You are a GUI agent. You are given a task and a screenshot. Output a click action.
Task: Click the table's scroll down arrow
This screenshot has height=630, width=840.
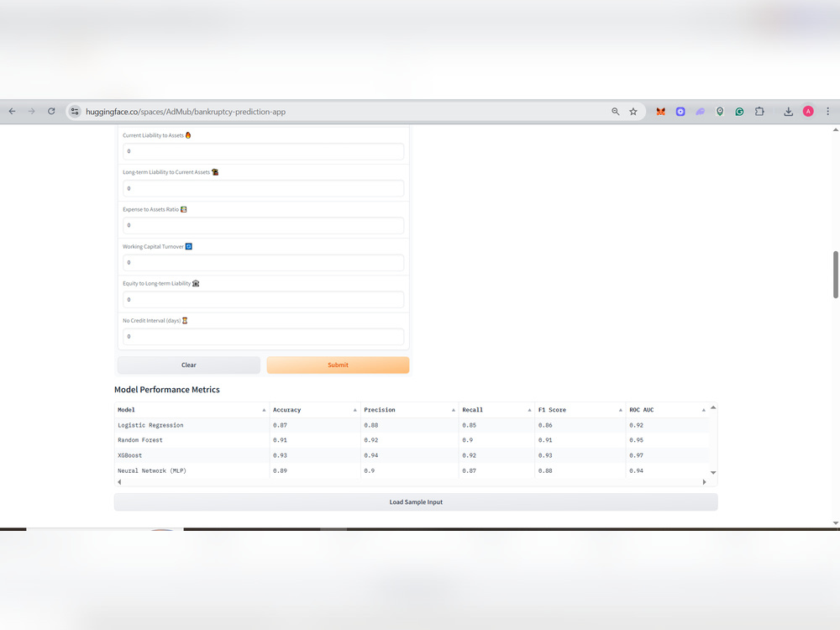coord(713,472)
